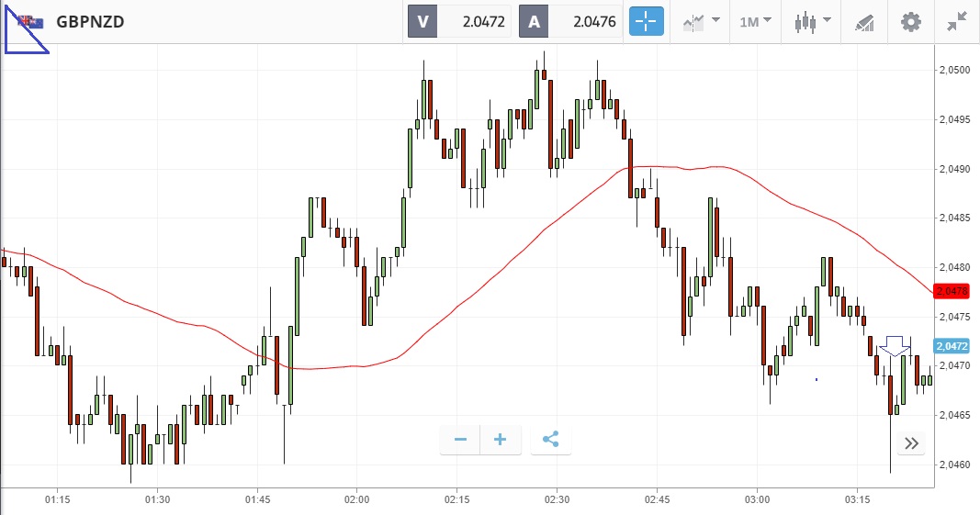Click the GBPNZD flag icon
980x515 pixels.
click(31, 21)
